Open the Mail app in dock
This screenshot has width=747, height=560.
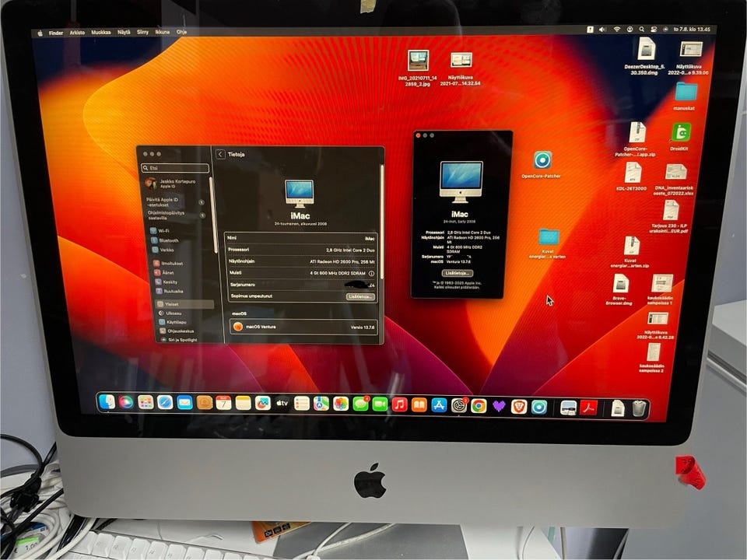(185, 403)
